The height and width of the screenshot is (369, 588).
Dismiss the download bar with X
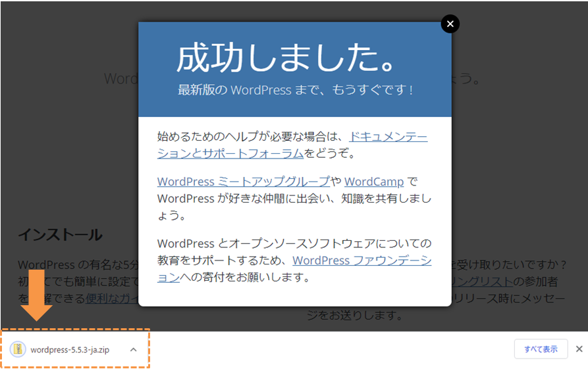(x=579, y=349)
